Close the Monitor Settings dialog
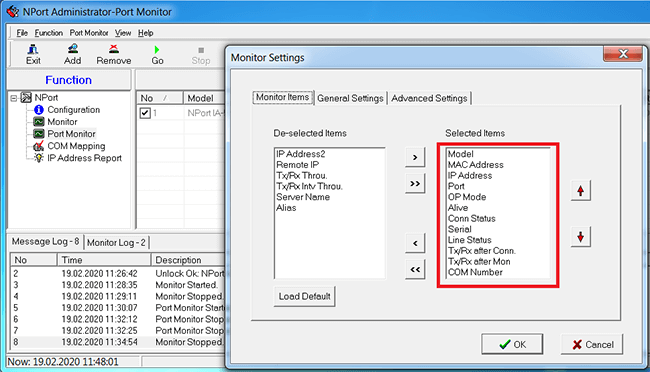This screenshot has height=372, width=650. click(x=623, y=54)
